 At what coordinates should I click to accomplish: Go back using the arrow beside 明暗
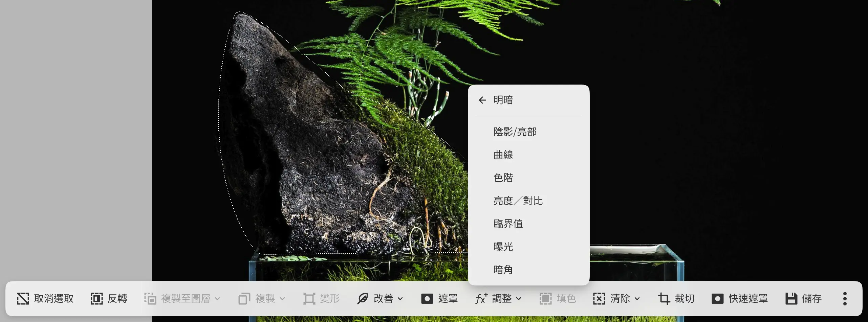(x=482, y=100)
